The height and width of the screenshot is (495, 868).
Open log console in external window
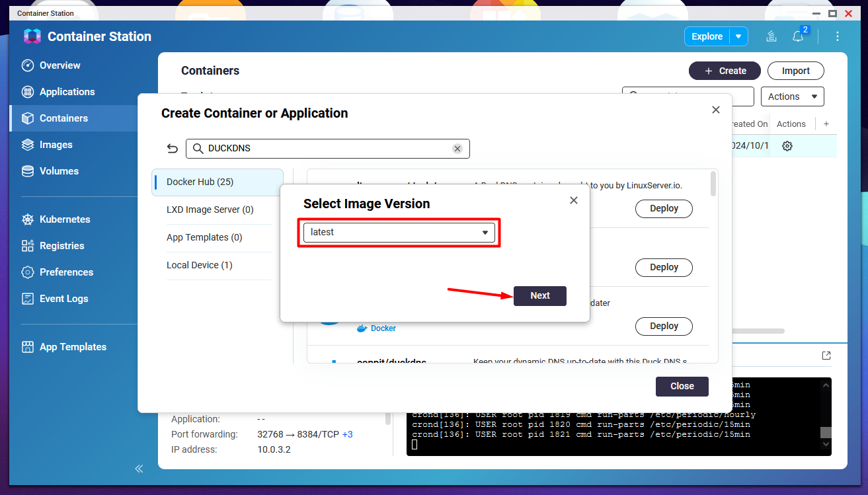click(x=826, y=356)
